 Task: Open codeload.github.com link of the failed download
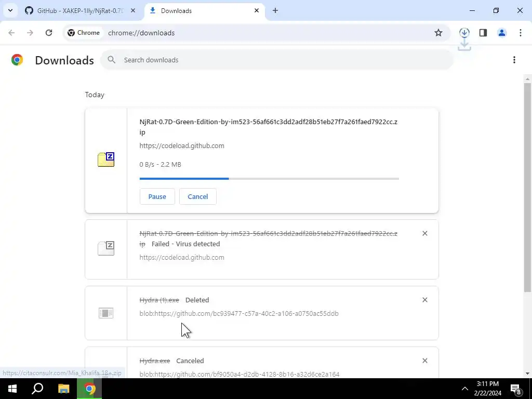(182, 257)
